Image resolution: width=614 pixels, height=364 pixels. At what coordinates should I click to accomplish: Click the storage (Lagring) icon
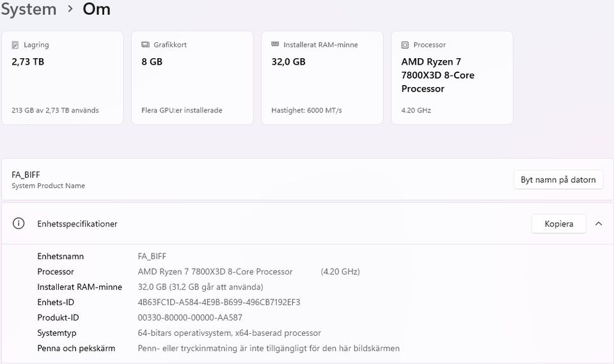point(15,45)
